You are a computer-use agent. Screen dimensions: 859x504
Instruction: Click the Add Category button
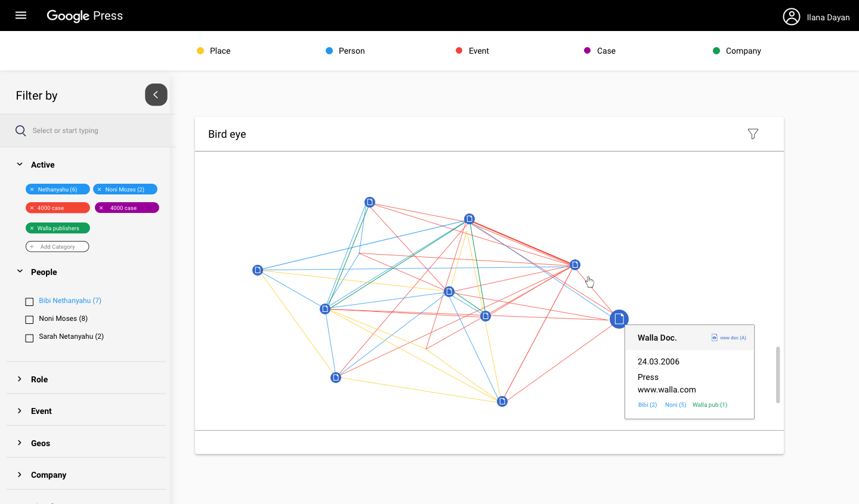click(57, 247)
